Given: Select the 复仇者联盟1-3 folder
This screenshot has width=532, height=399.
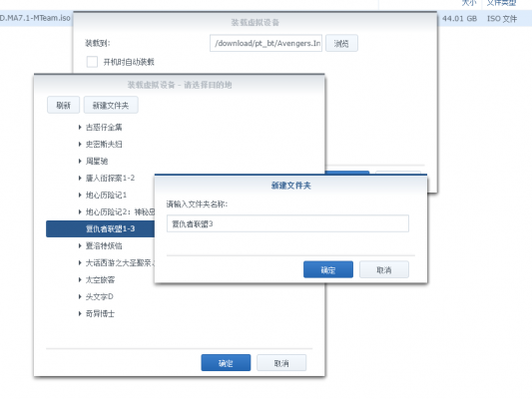Looking at the screenshot, I should click(101, 228).
